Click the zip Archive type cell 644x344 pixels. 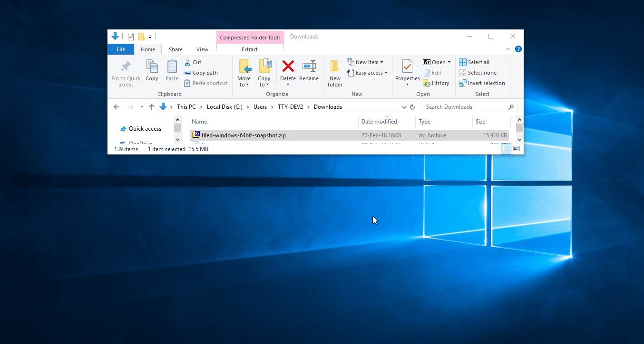432,135
